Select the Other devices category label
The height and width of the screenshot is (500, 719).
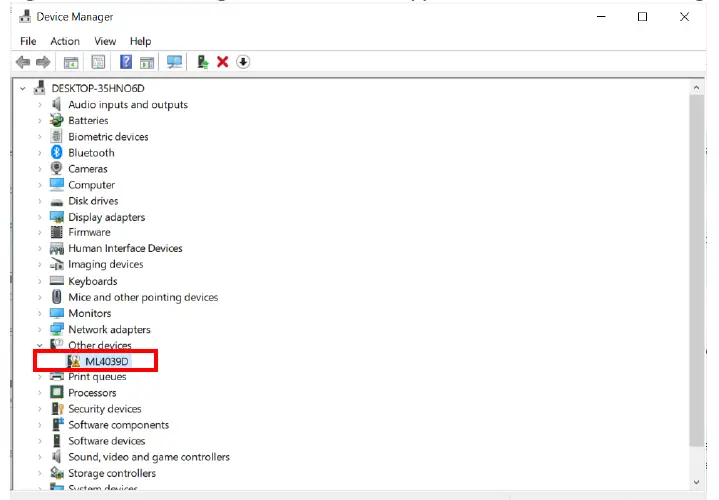[x=100, y=345]
